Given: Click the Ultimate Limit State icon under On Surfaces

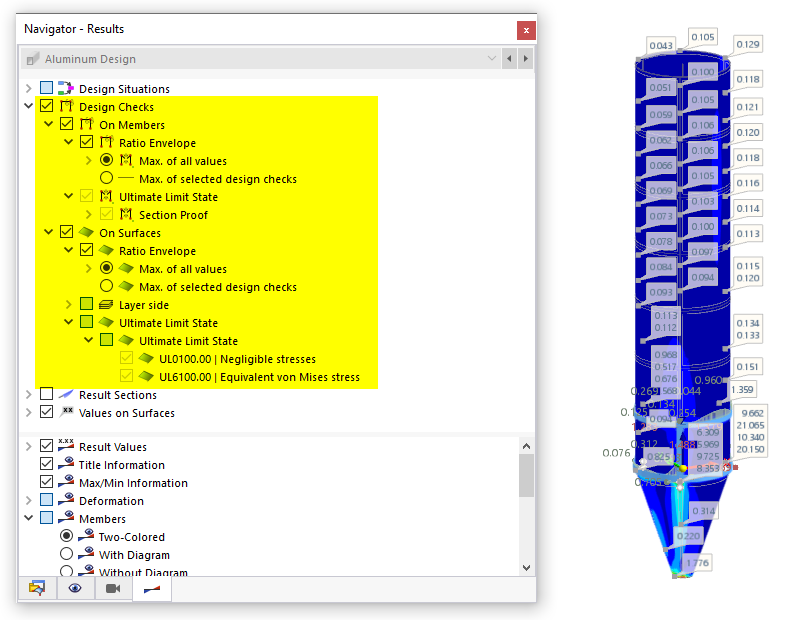Looking at the screenshot, I should (104, 321).
